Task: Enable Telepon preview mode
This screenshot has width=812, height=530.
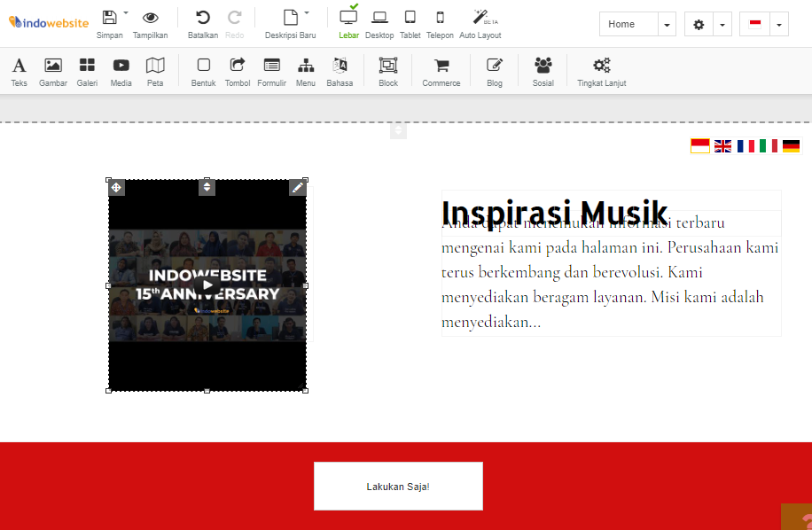Action: click(x=440, y=22)
